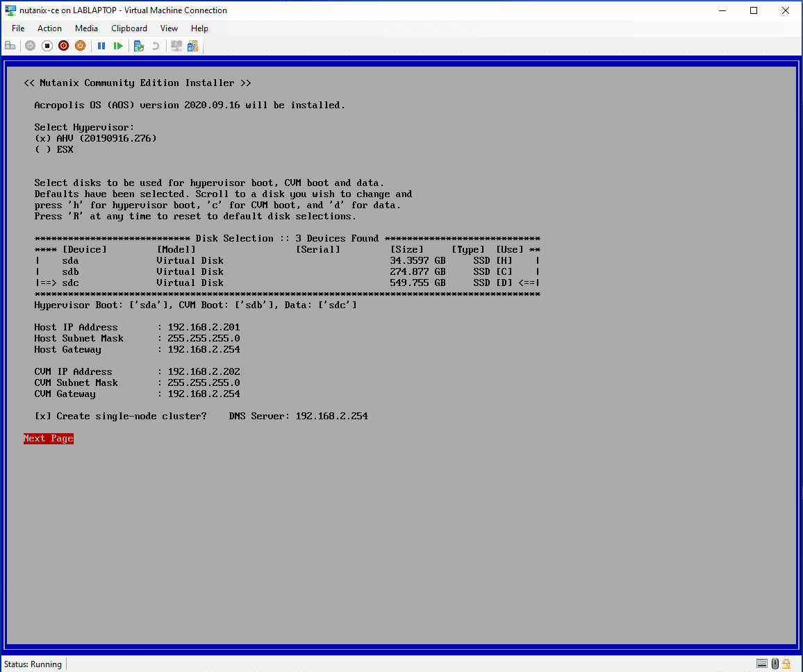The width and height of the screenshot is (803, 672).
Task: Click the Turn Off VM toolbar icon
Action: point(47,46)
